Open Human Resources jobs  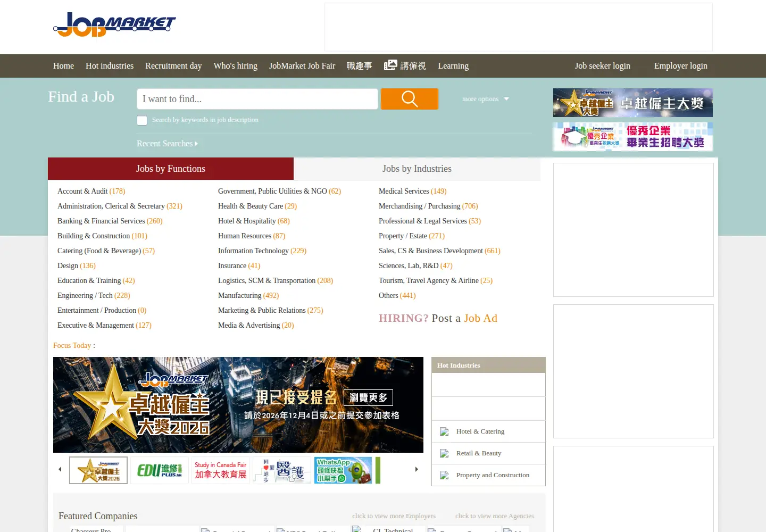click(252, 236)
